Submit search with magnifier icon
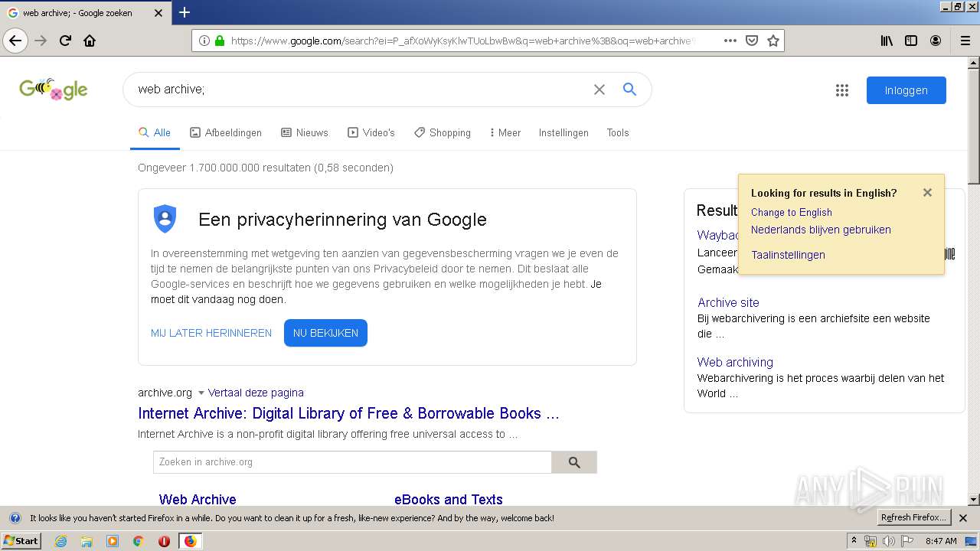The height and width of the screenshot is (551, 980). point(629,90)
